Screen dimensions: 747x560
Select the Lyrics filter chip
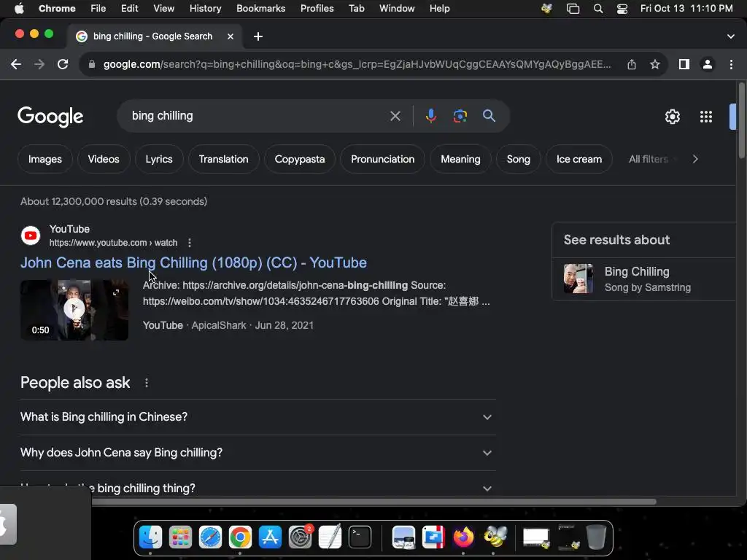(x=159, y=159)
